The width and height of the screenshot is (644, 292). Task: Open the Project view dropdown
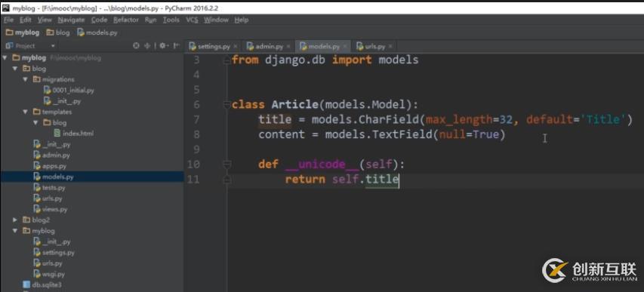53,46
